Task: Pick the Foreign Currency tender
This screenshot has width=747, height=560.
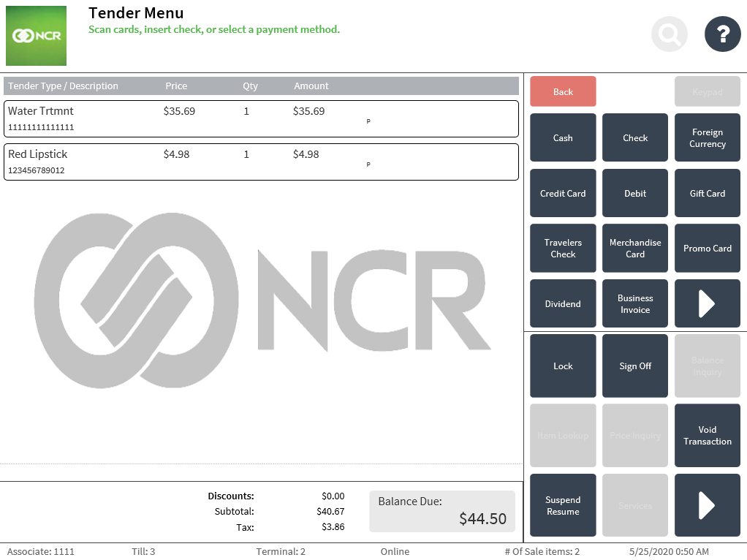Action: click(707, 137)
